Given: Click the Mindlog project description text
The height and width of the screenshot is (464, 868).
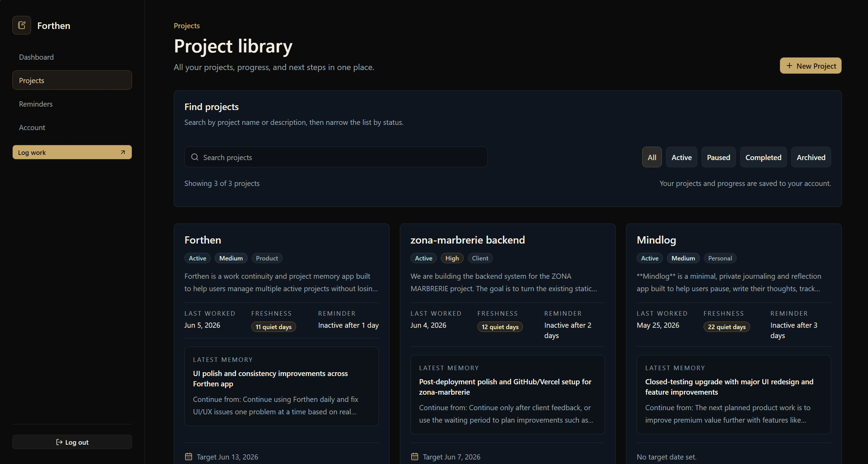Looking at the screenshot, I should (729, 282).
